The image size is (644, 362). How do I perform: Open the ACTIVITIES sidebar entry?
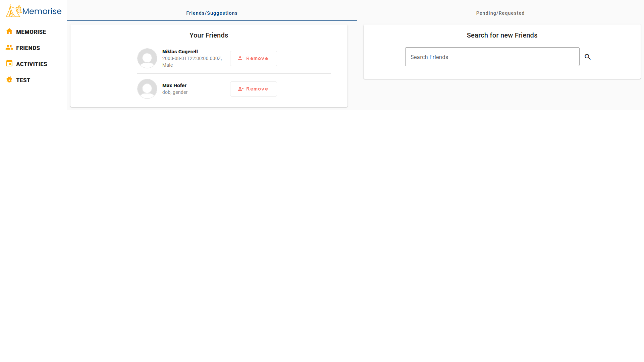pyautogui.click(x=32, y=64)
